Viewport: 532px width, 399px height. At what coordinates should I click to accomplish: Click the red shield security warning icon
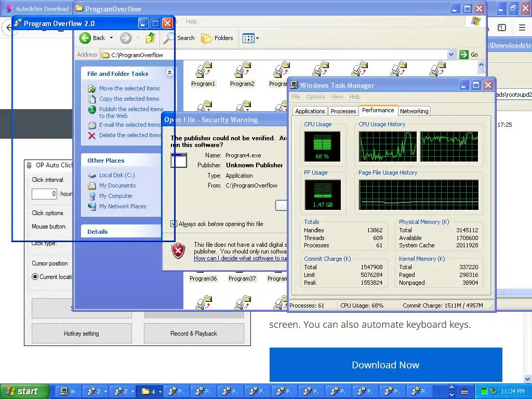pos(178,251)
